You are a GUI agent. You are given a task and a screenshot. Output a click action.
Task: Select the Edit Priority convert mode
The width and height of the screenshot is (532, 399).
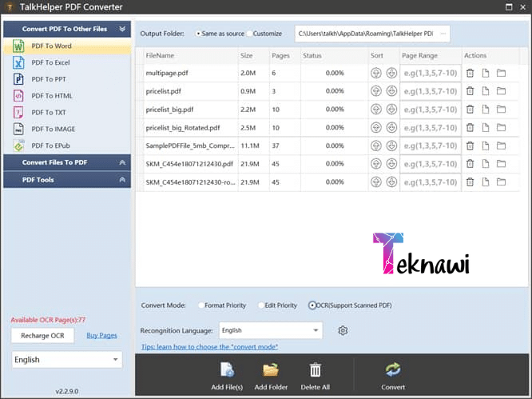(x=262, y=305)
